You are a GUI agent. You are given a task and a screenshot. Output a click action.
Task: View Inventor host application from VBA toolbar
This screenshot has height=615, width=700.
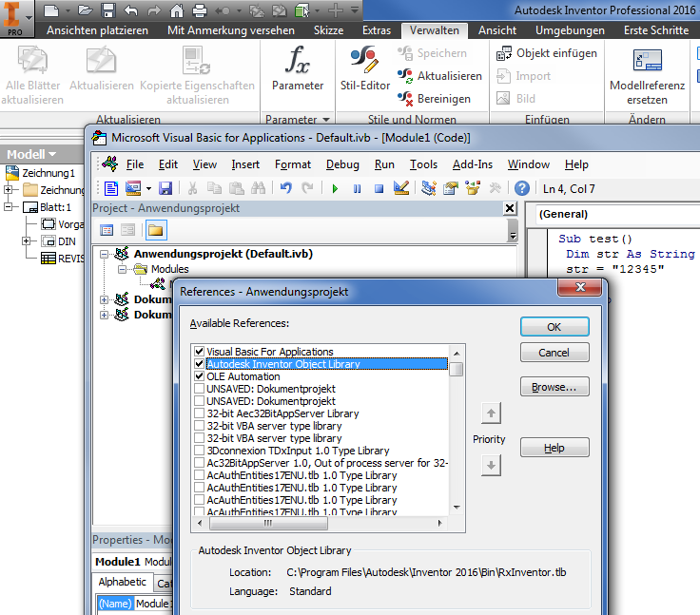click(x=111, y=188)
